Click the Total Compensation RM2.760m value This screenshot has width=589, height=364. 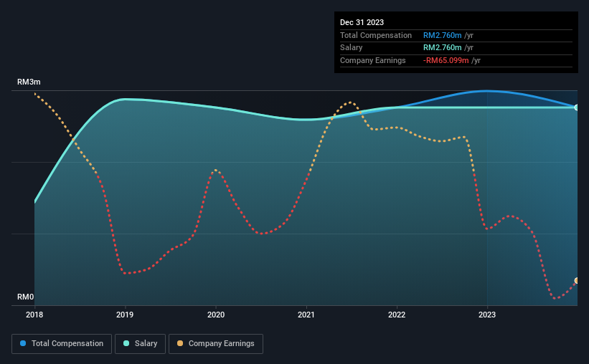(442, 35)
